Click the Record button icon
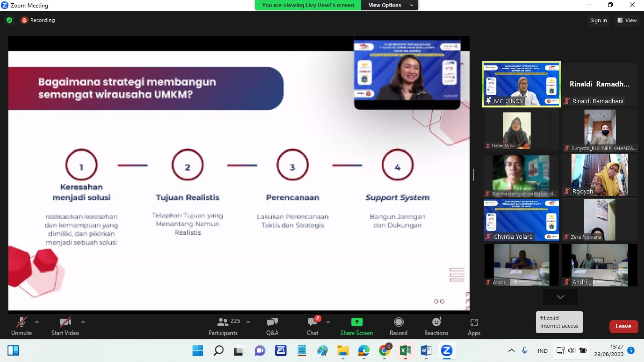This screenshot has height=362, width=644. 398,322
